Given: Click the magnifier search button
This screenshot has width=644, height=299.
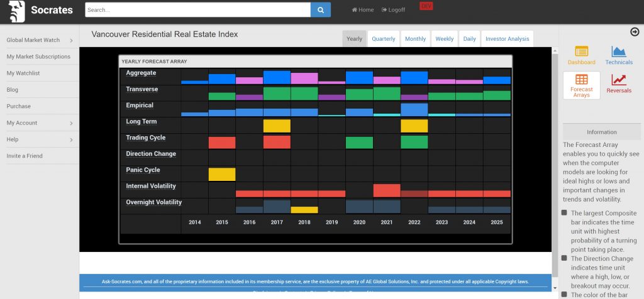Looking at the screenshot, I should pos(320,10).
